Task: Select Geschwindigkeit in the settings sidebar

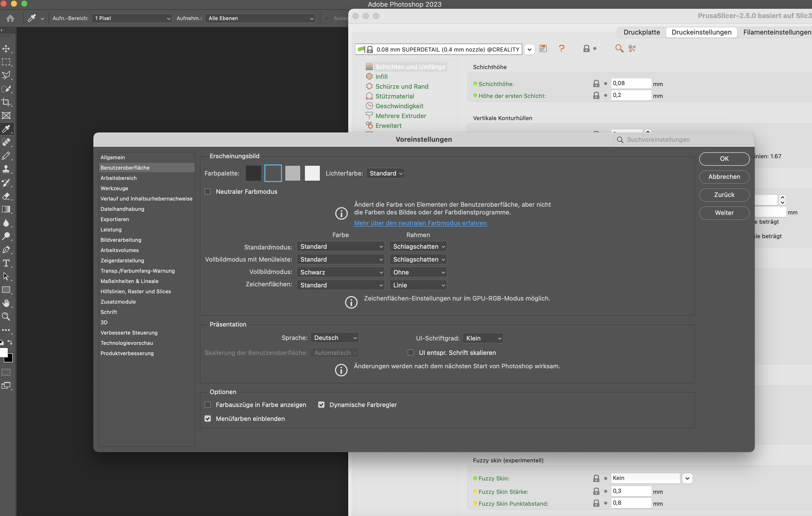Action: (x=399, y=106)
